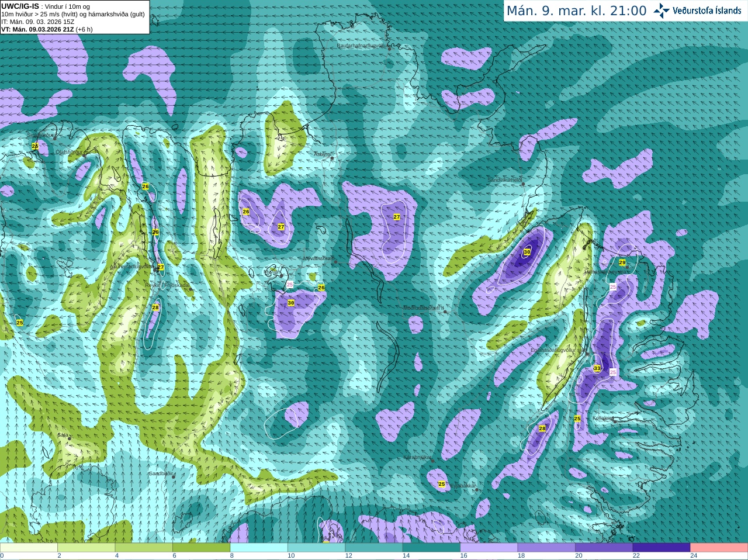Click the 27 gust marker at Akureyrarflugvöllur

(x=161, y=267)
